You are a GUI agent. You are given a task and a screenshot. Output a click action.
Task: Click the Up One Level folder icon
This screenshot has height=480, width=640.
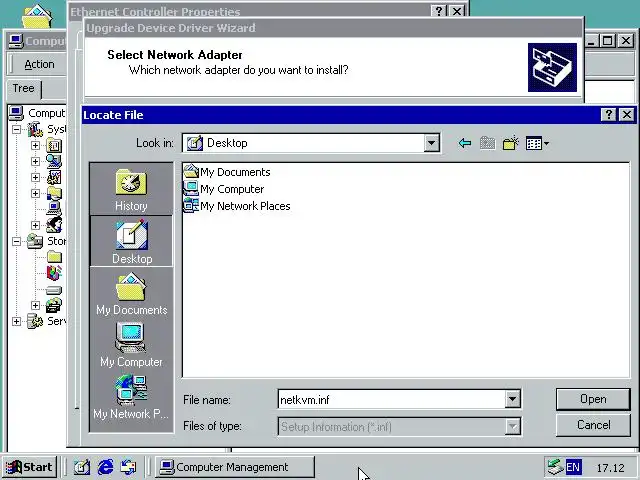click(487, 143)
